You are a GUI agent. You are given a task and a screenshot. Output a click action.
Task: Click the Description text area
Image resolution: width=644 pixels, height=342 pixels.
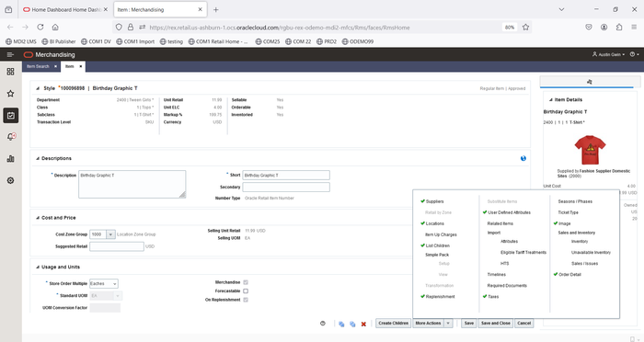[132, 185]
